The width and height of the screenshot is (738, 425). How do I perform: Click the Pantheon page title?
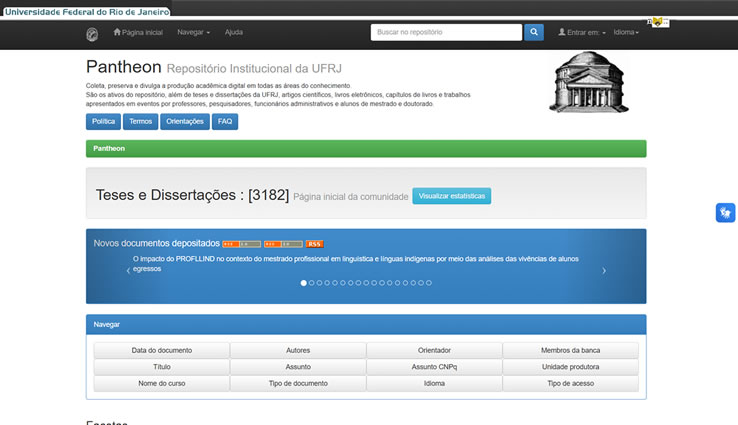[x=124, y=67]
